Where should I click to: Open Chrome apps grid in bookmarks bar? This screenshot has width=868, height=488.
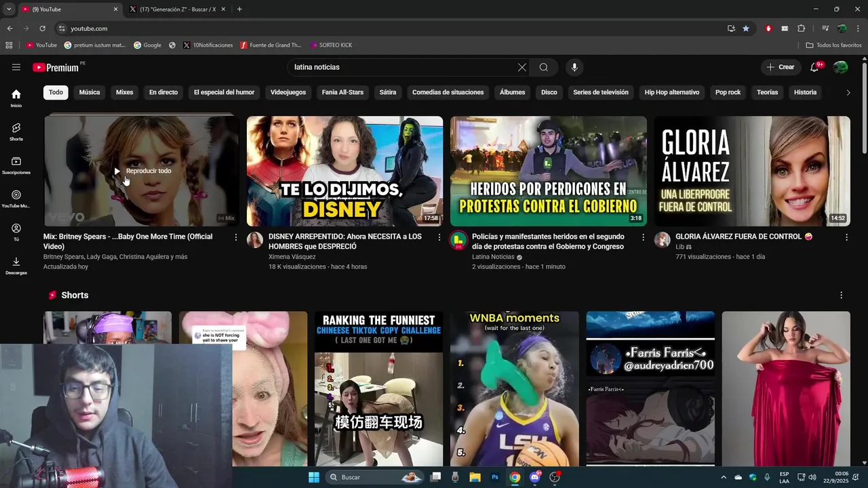pyautogui.click(x=9, y=45)
